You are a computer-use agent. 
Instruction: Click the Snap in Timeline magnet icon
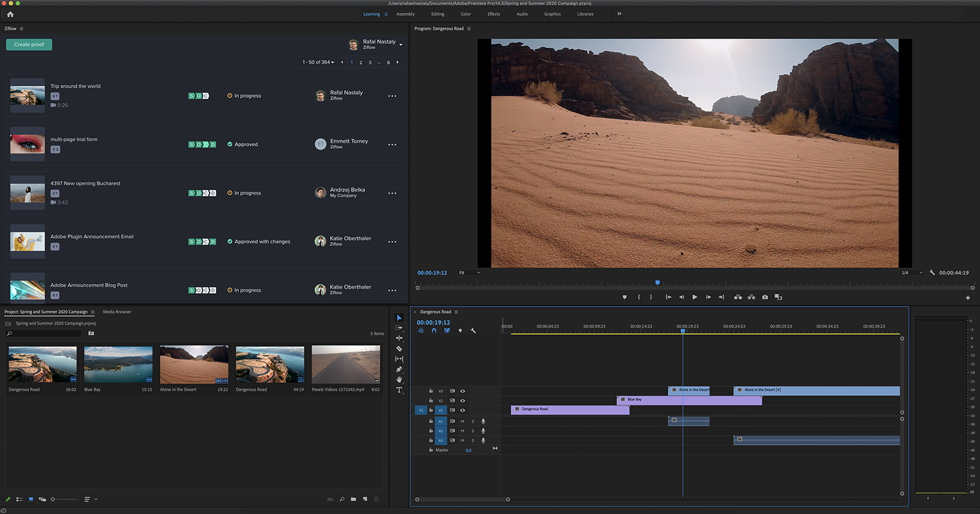pos(434,330)
